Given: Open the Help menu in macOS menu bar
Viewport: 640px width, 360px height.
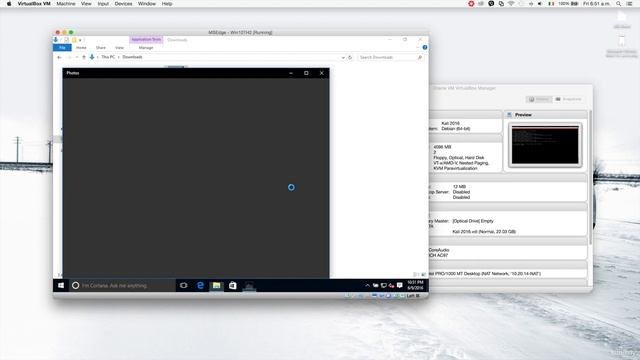Looking at the screenshot, I should point(167,4).
